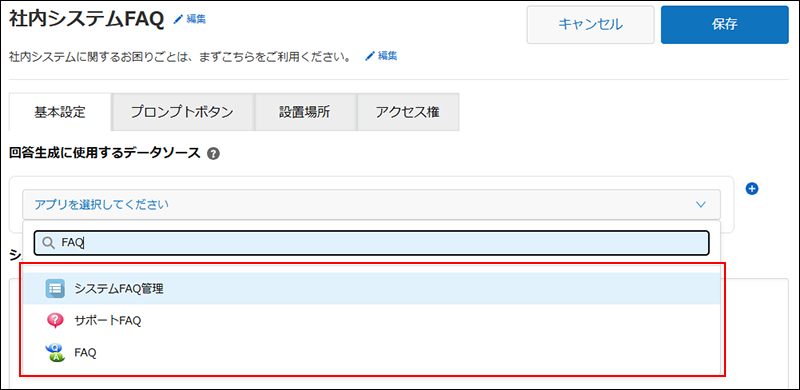The image size is (800, 390).
Task: Click the キャンセル button
Action: tap(590, 25)
